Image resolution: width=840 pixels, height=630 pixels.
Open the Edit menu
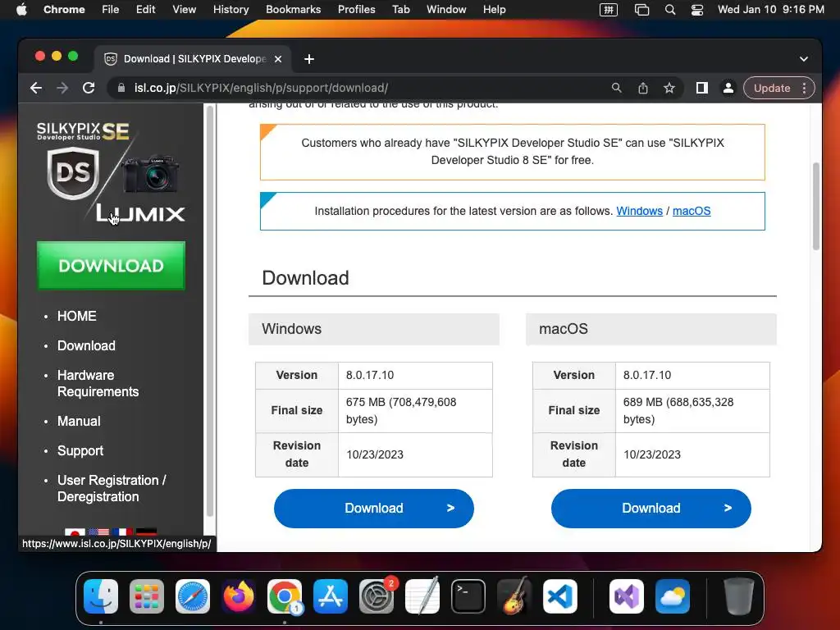click(x=146, y=10)
